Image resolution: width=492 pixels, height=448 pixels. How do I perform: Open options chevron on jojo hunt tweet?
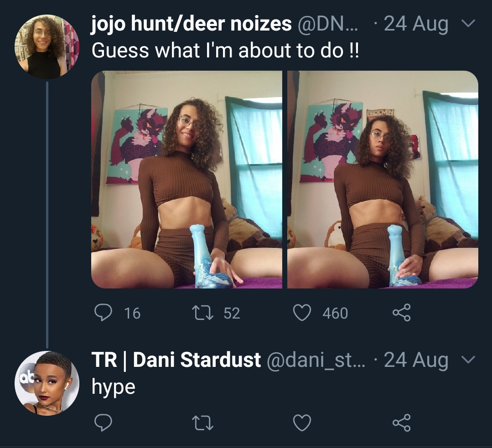[468, 24]
